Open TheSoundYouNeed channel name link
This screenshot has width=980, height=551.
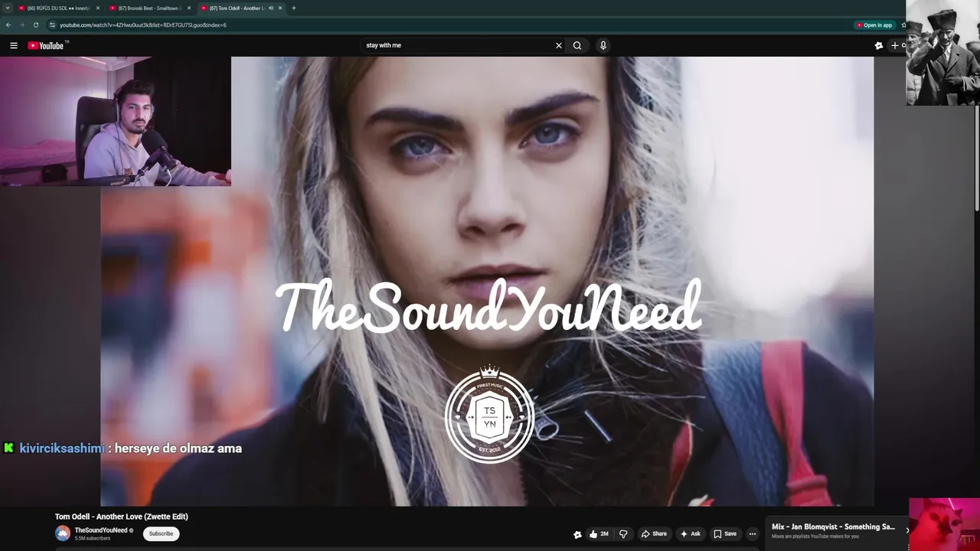tap(101, 530)
